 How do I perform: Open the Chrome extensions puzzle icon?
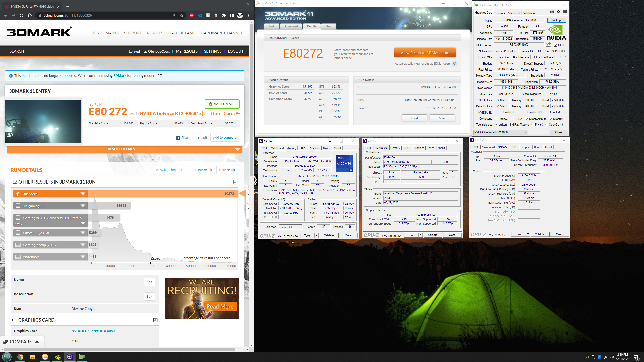(x=224, y=15)
